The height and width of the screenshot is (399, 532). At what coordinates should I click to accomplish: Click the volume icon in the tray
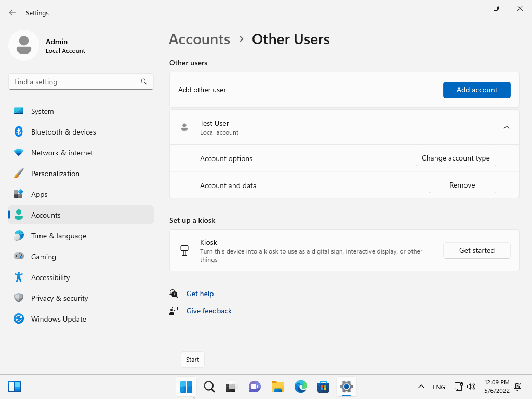tap(471, 387)
